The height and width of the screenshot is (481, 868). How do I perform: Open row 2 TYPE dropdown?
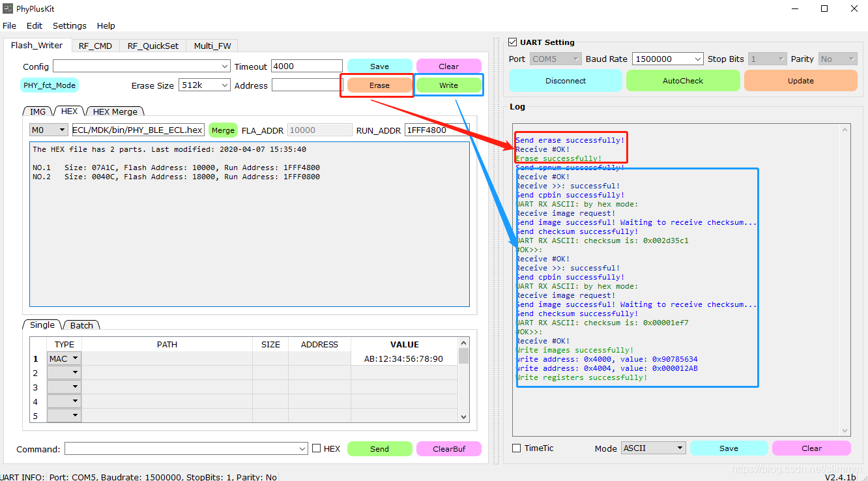click(x=65, y=373)
